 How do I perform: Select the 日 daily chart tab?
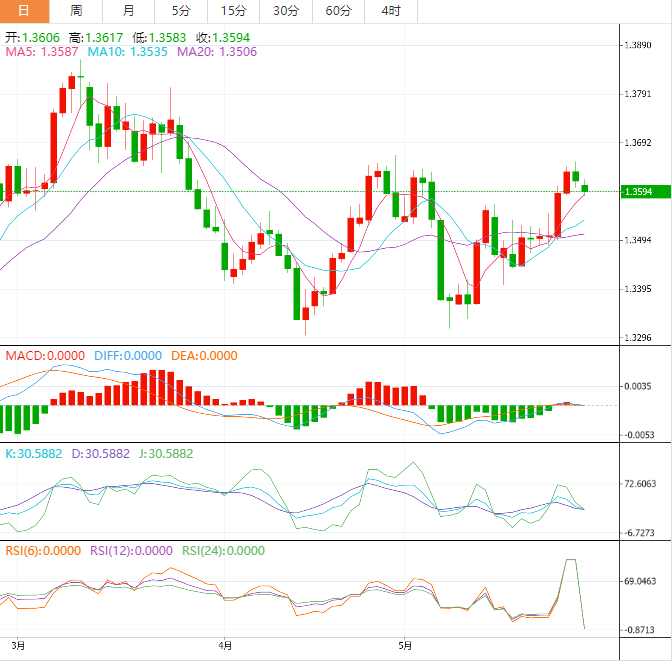[25, 11]
